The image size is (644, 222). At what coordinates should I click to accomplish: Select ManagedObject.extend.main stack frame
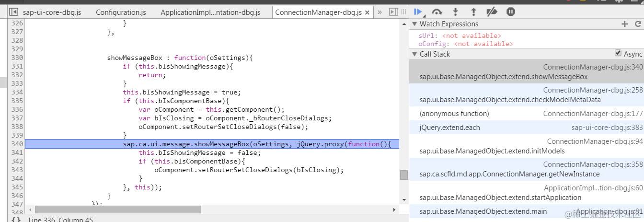526,211
